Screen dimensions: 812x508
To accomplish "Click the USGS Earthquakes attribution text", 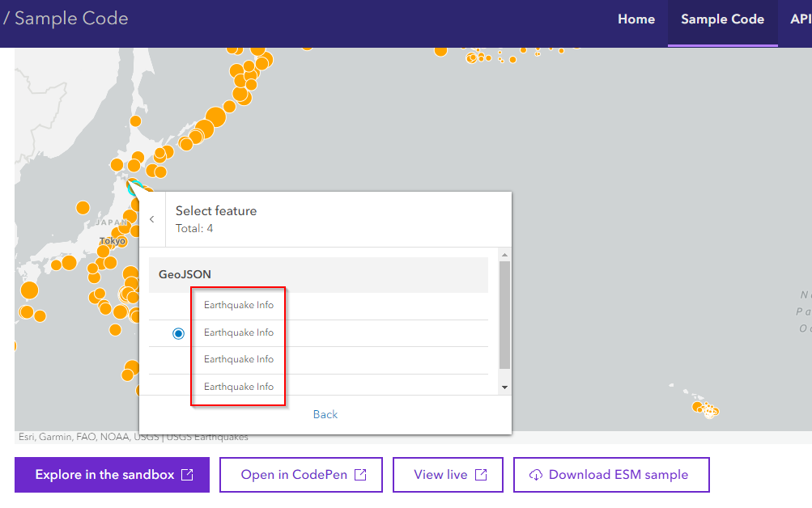I will tap(205, 436).
